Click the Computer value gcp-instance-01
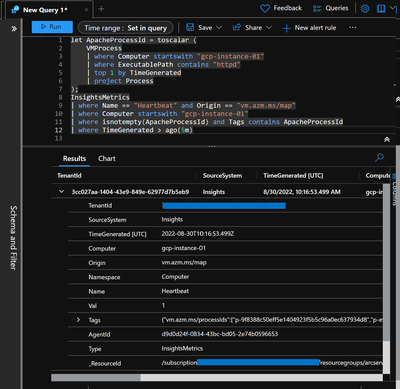 (x=184, y=248)
